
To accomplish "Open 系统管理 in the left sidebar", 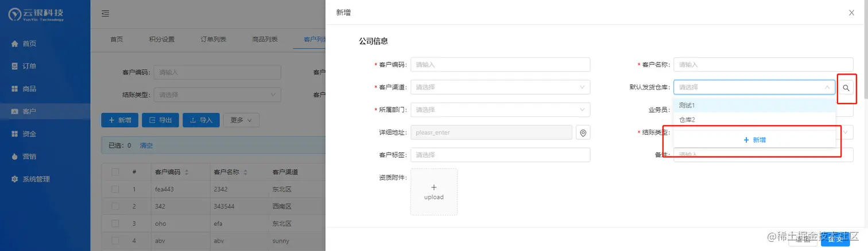I will [45, 179].
